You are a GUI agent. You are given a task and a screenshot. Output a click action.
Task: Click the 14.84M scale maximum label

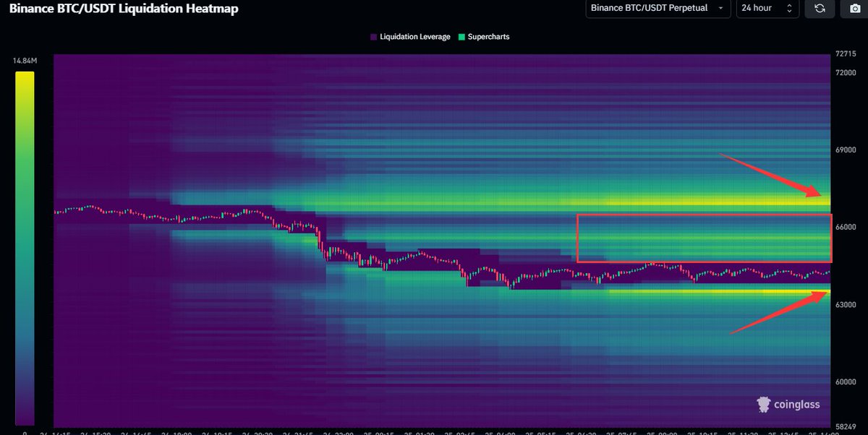pyautogui.click(x=25, y=62)
